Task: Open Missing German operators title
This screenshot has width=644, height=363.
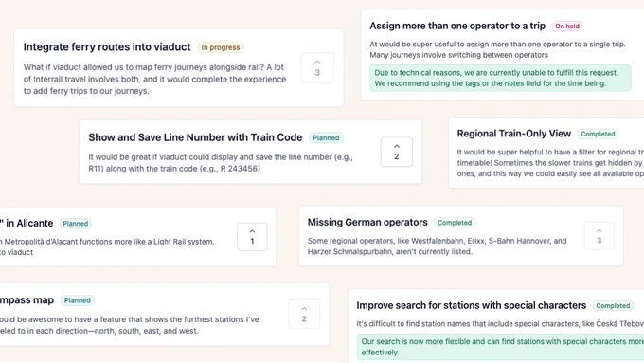Action: [367, 223]
